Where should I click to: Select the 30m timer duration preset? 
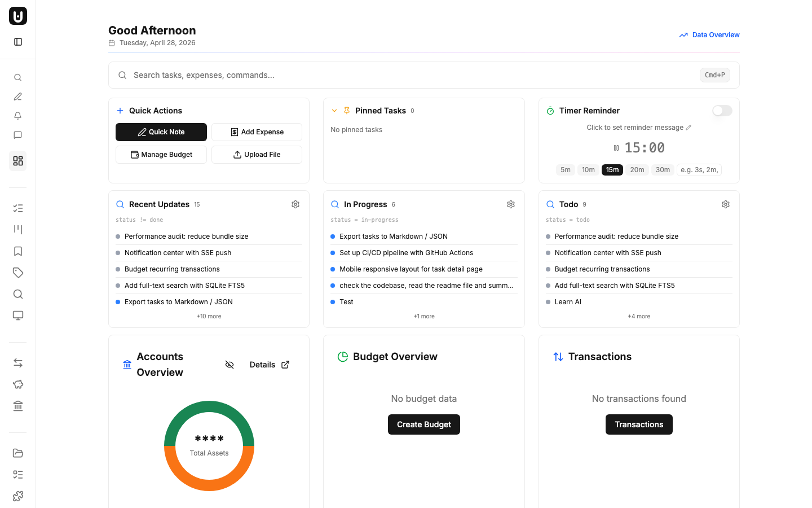663,169
